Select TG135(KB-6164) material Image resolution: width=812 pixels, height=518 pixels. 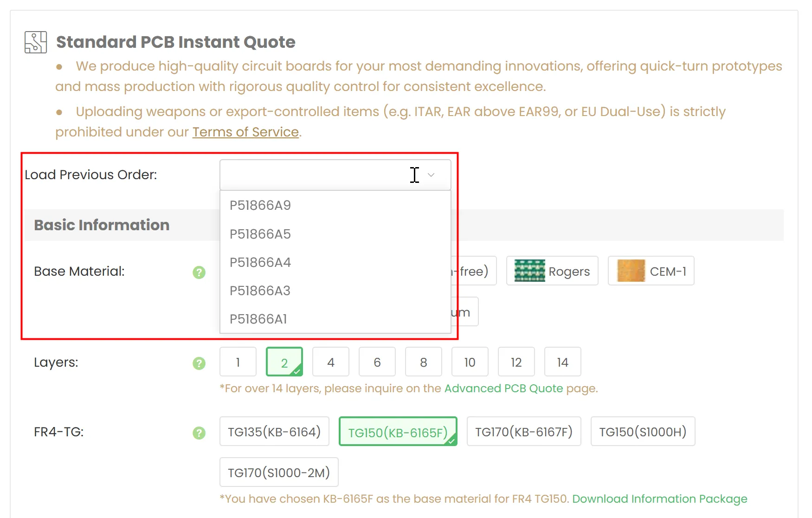point(274,432)
